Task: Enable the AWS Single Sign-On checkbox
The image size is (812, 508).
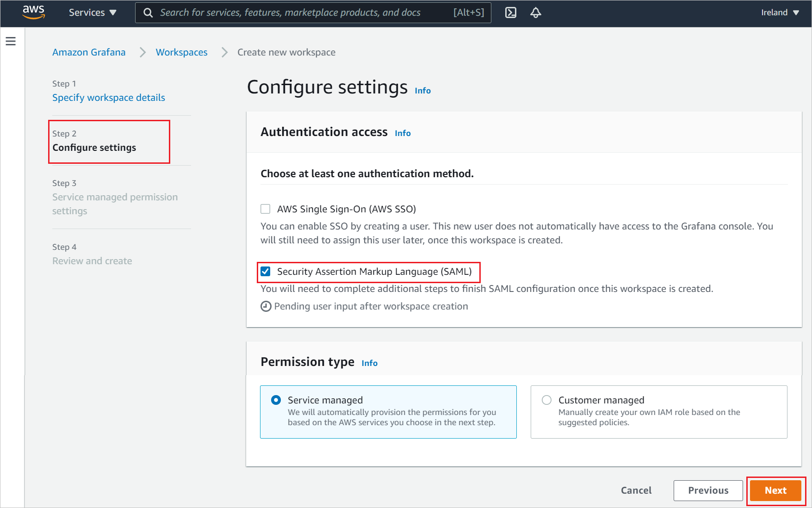Action: tap(265, 209)
